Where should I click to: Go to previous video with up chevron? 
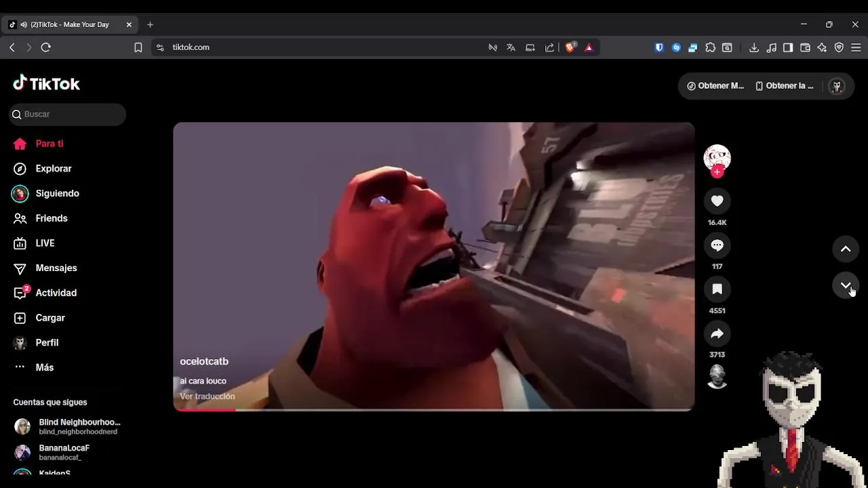[846, 249]
